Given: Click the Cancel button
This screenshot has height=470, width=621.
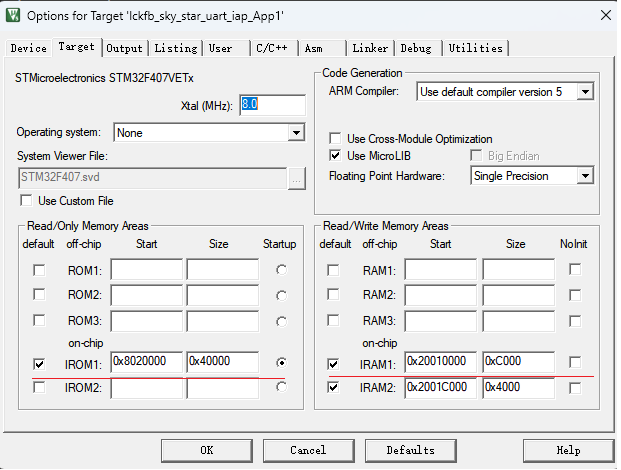Looking at the screenshot, I should point(309,451).
